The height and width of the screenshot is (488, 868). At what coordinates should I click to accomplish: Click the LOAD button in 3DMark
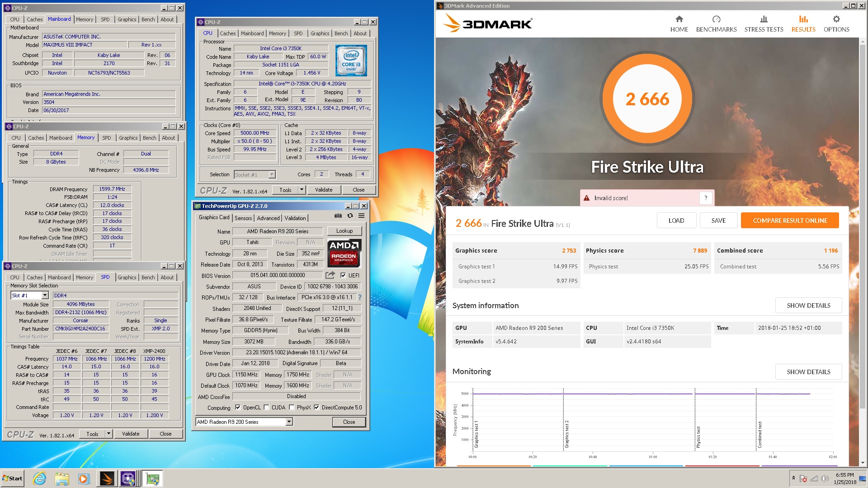pos(676,221)
